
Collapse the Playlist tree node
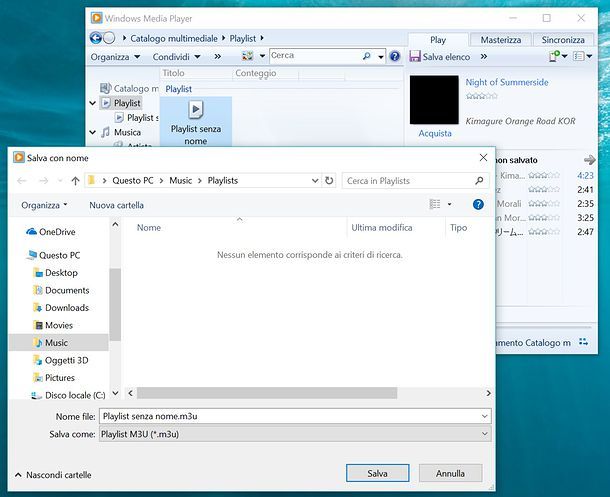point(93,103)
